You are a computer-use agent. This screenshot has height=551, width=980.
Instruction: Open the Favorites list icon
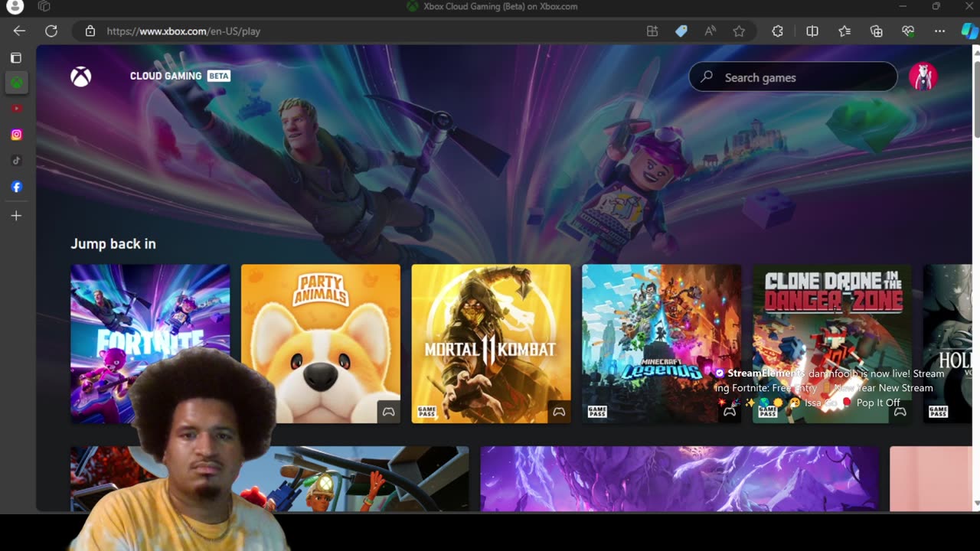pos(844,31)
